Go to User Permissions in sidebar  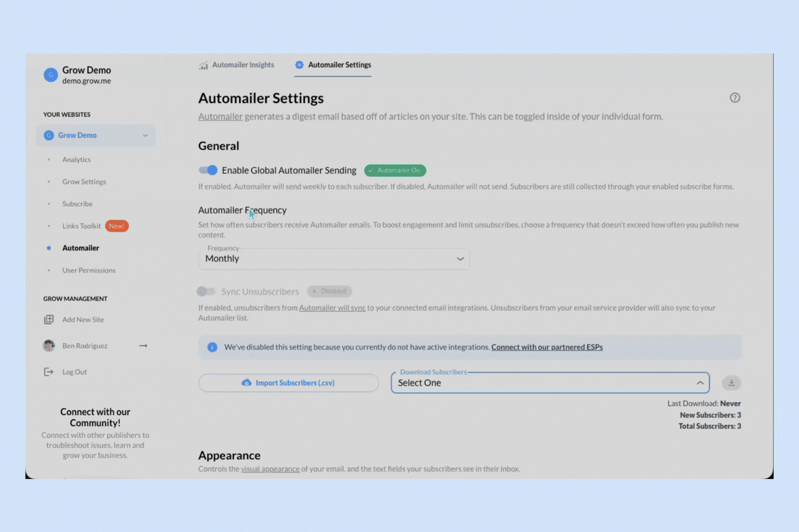[x=89, y=270]
